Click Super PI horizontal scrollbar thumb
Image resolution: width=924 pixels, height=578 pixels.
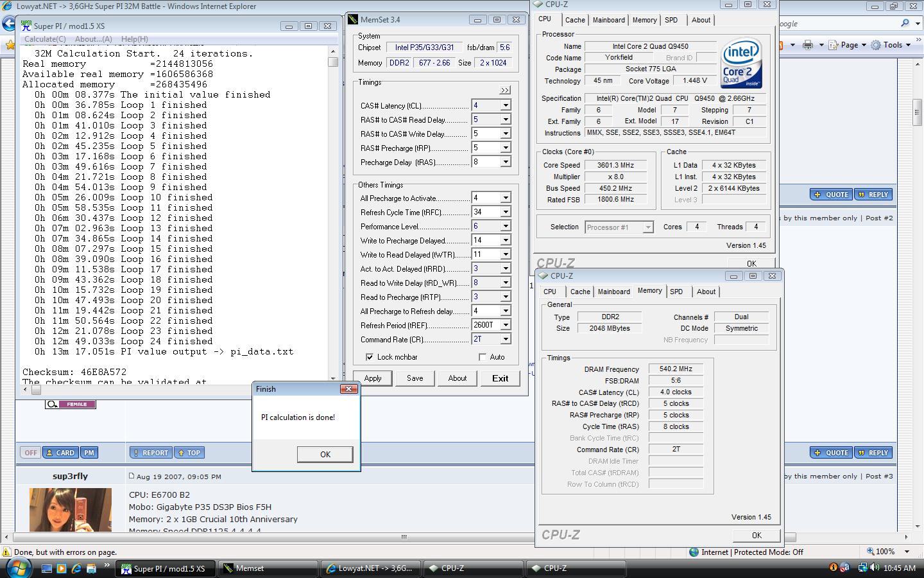36,390
